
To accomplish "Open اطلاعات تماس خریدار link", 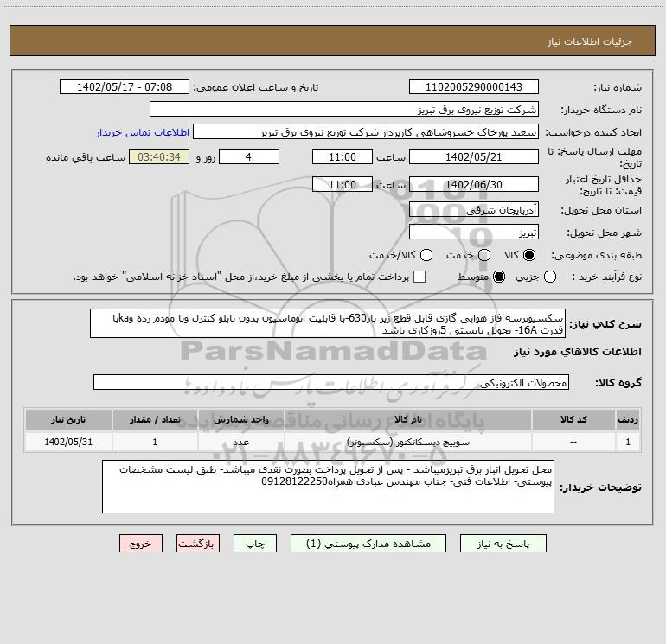I will 143,132.
